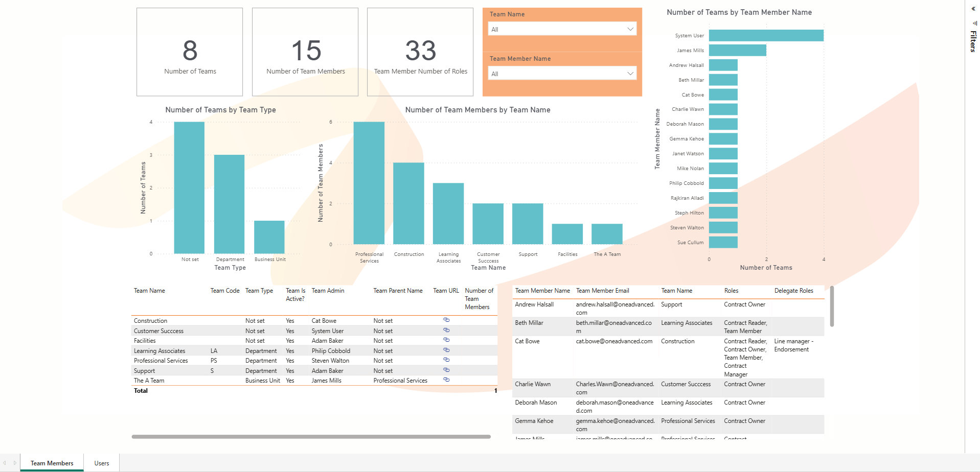Viewport: 980px width, 472px height.
Task: Select the Sue Cullum bar in member chart
Action: 723,242
